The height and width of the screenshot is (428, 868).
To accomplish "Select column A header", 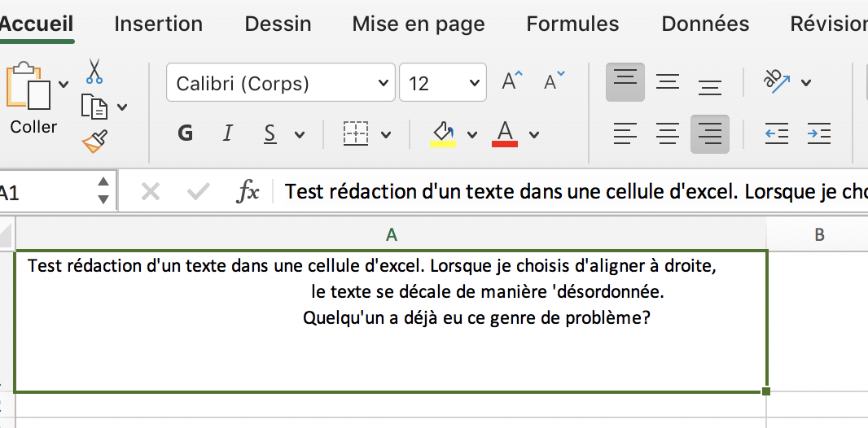I will point(391,235).
